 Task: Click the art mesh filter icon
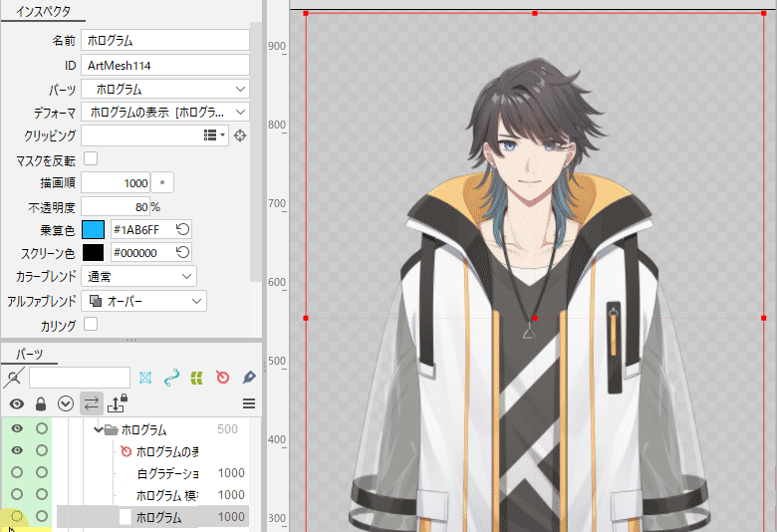[x=145, y=378]
